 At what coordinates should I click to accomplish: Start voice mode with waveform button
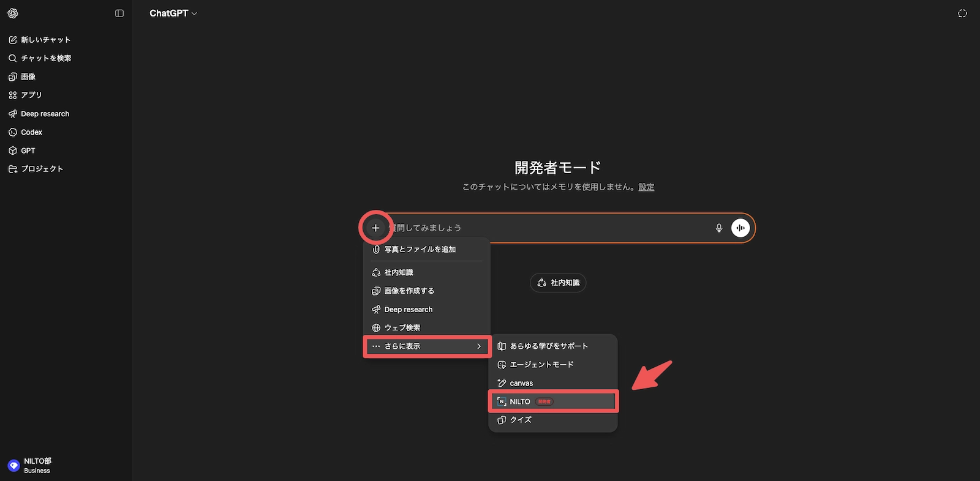[741, 228]
